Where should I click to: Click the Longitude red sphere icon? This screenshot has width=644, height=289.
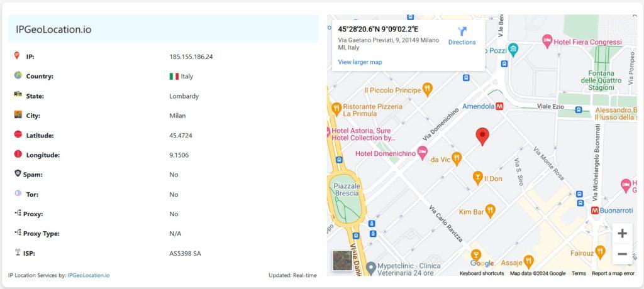(18, 154)
